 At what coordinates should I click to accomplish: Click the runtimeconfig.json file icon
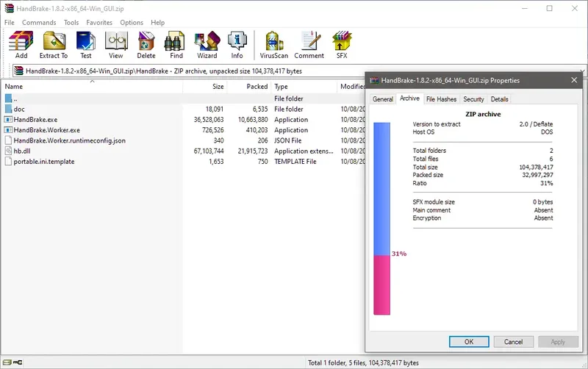tap(8, 140)
